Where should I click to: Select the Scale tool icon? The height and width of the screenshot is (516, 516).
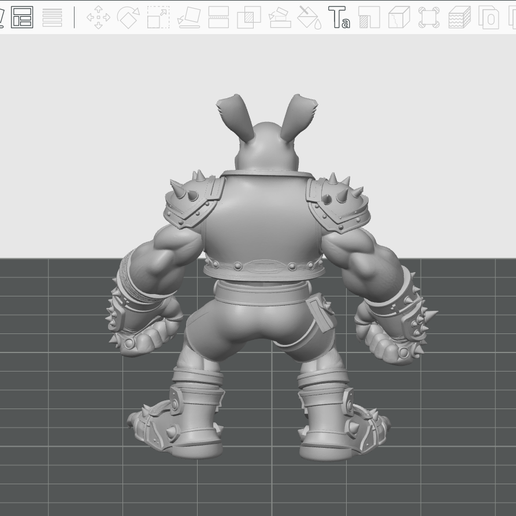(x=158, y=17)
